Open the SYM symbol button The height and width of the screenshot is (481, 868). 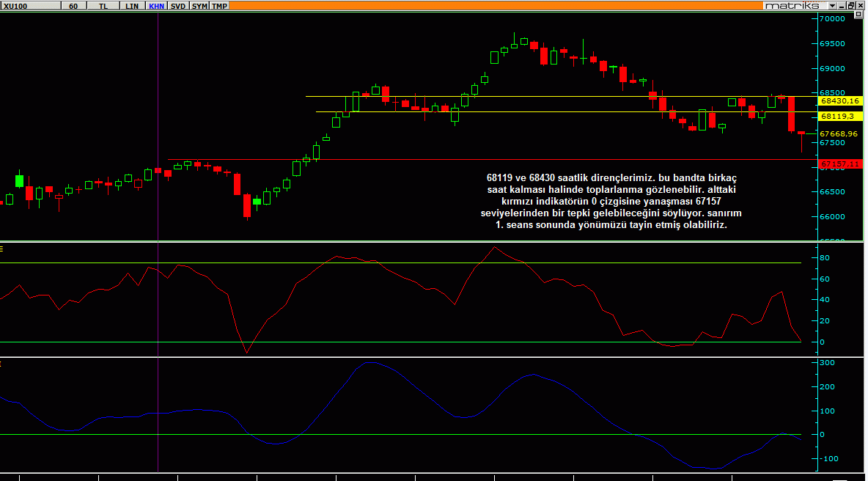click(x=199, y=5)
